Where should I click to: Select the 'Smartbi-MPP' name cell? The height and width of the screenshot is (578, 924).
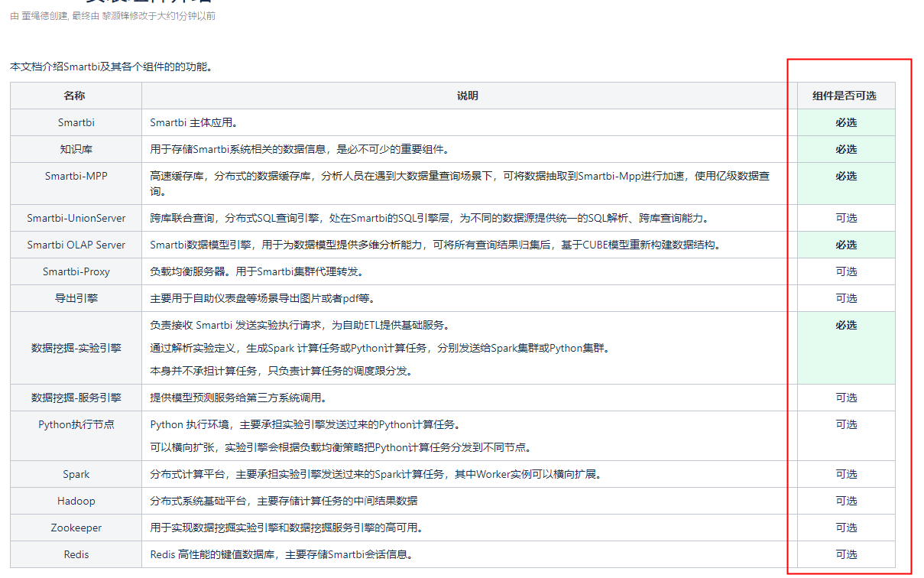[76, 183]
